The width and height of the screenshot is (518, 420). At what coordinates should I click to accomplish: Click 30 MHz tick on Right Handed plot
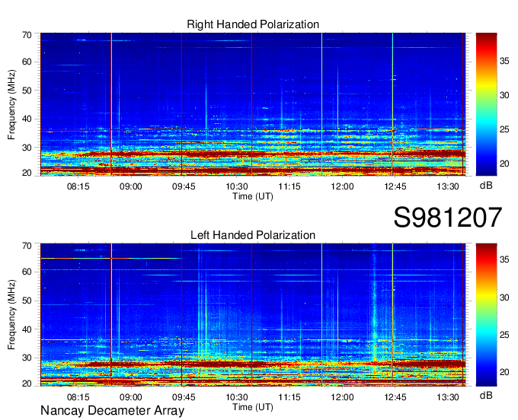coord(27,148)
